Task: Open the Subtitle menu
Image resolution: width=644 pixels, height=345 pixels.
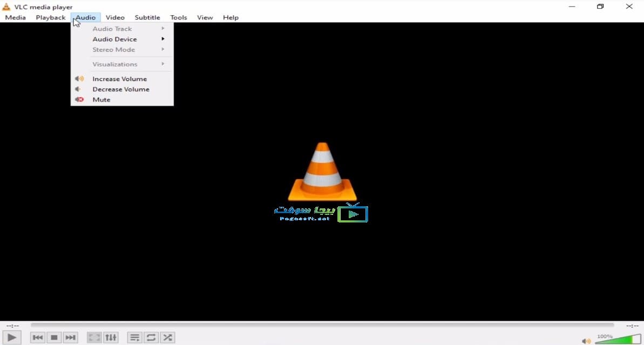Action: click(x=147, y=17)
